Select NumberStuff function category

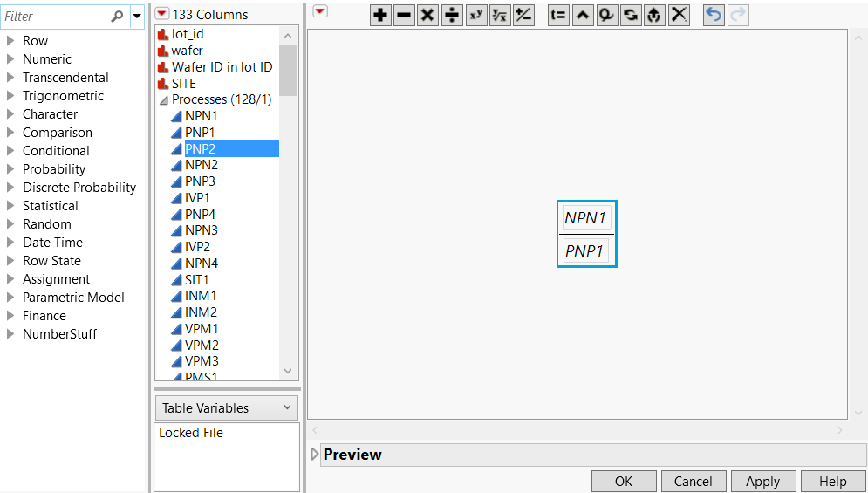tap(60, 333)
